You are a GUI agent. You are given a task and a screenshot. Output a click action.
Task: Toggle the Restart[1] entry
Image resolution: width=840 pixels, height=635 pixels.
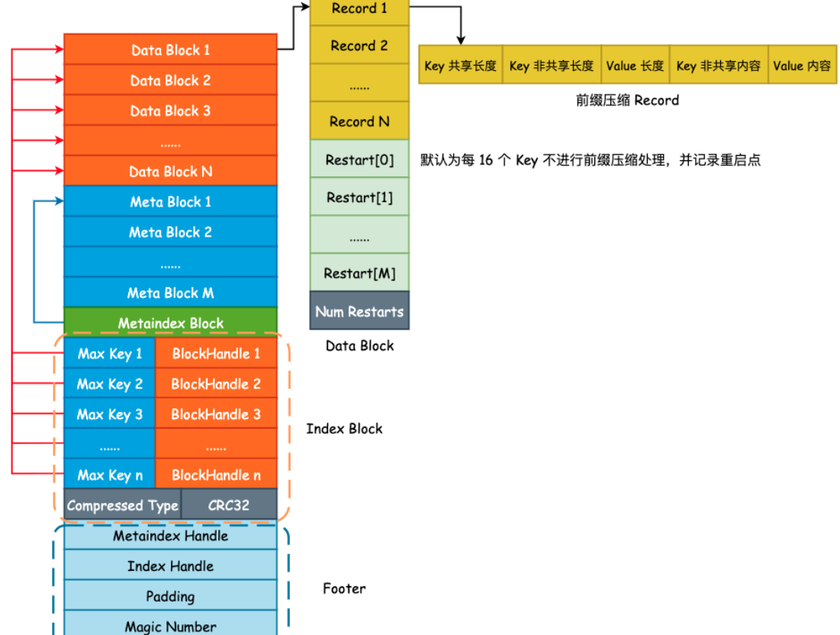[x=359, y=197]
